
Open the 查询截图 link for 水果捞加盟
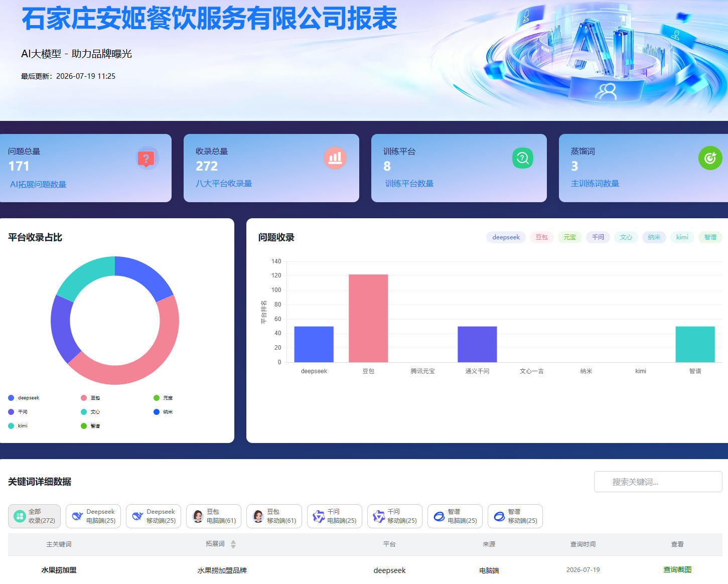(x=677, y=569)
